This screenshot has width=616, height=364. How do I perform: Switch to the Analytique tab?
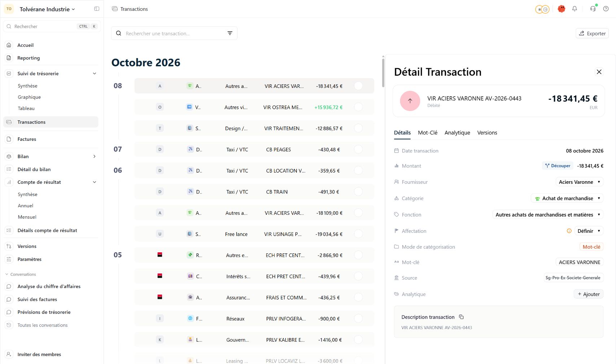coord(457,133)
